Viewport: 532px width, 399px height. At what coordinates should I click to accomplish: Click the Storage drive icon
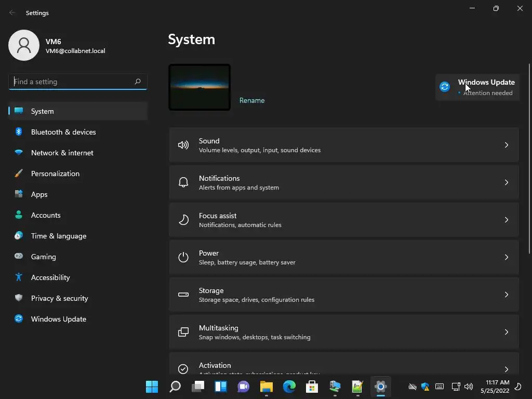tap(183, 295)
